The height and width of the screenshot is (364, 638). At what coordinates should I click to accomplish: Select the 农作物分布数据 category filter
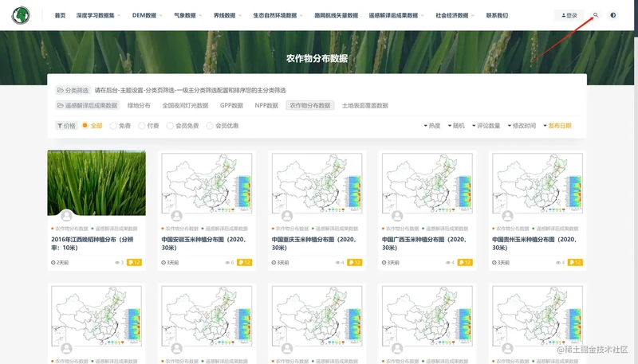click(x=310, y=106)
